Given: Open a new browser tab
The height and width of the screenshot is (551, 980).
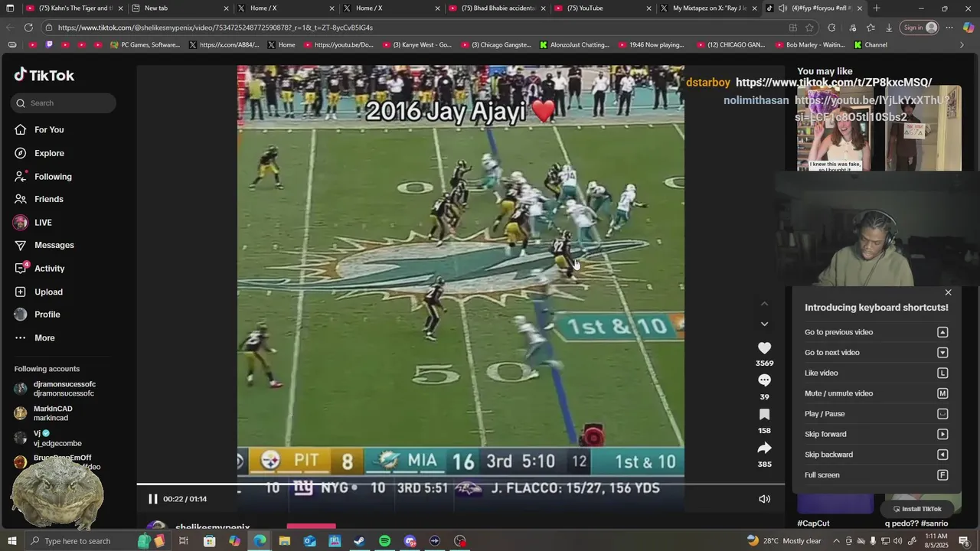Looking at the screenshot, I should 876,8.
